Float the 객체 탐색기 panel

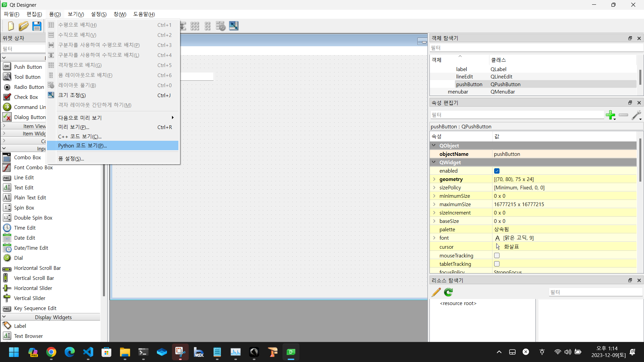point(630,38)
